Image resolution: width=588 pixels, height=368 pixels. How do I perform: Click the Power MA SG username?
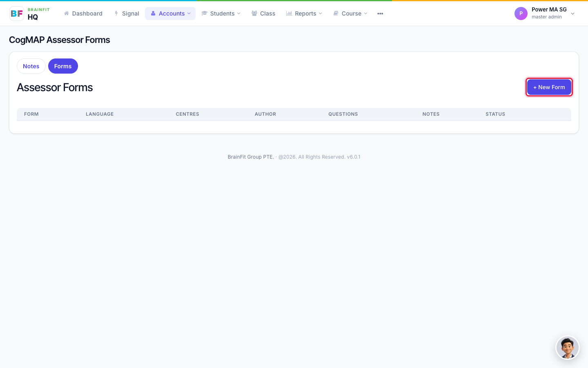point(549,9)
